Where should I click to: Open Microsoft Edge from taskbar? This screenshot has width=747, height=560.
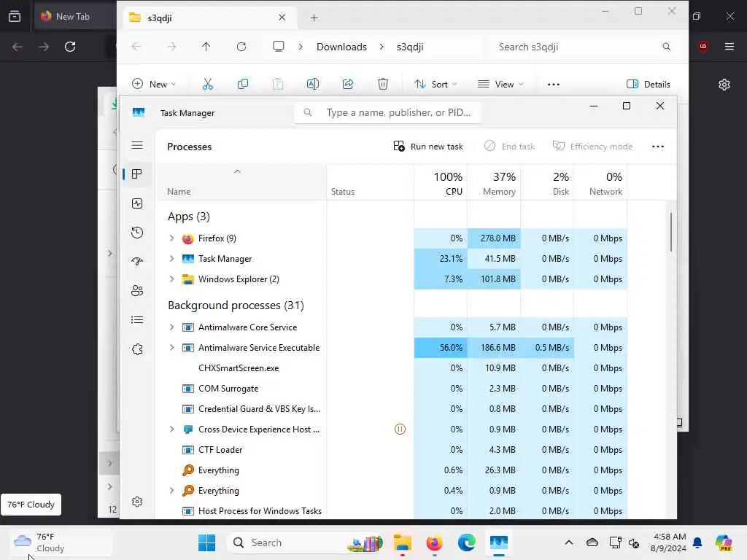tap(466, 542)
